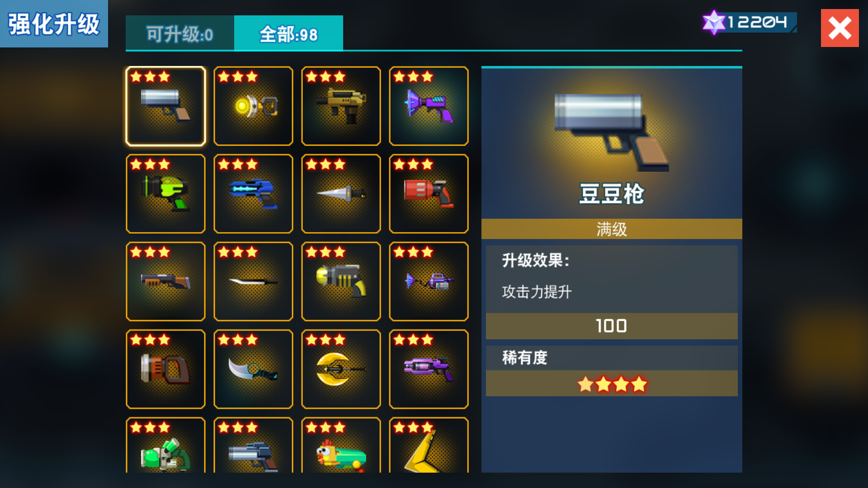Viewport: 868px width, 488px height.
Task: Select the curved karambit knife card
Action: 253,369
